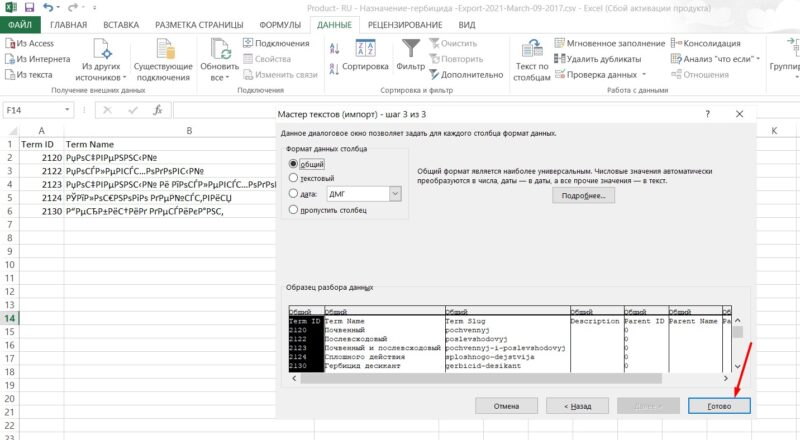Open Обновить все dropdown
This screenshot has width=800, height=440.
219,60
